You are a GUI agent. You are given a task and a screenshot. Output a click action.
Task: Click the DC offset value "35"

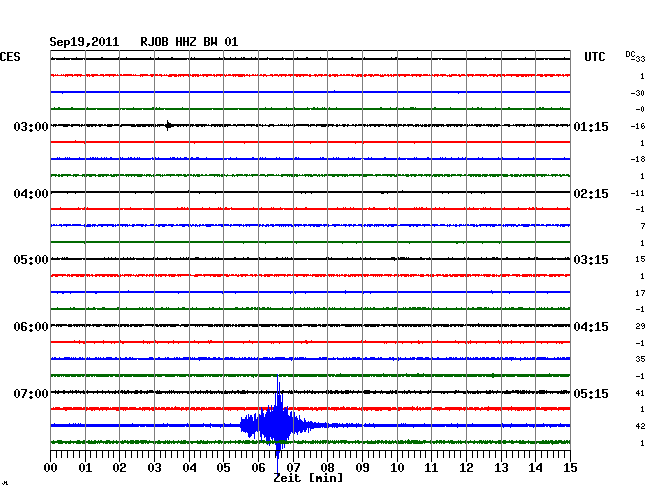click(640, 359)
